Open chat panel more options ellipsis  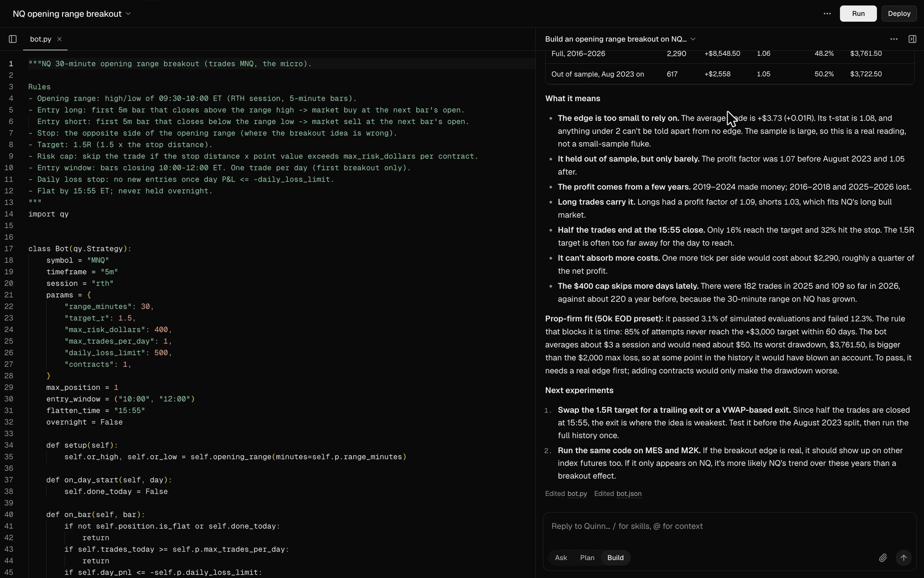point(894,39)
